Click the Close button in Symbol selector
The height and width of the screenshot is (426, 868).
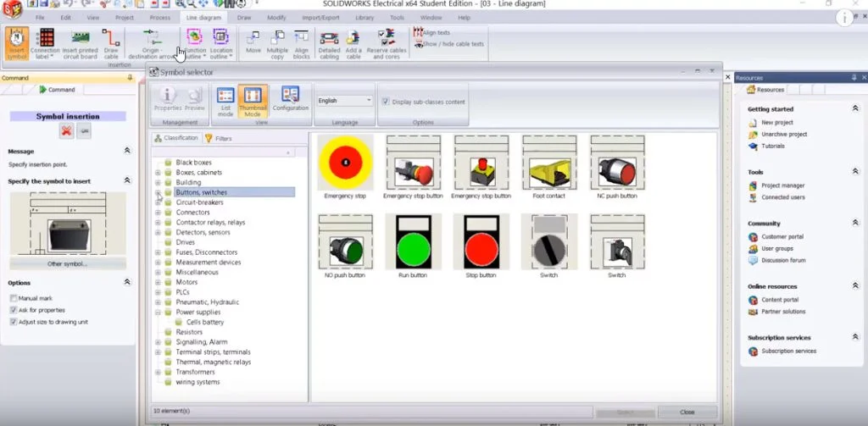click(x=687, y=412)
